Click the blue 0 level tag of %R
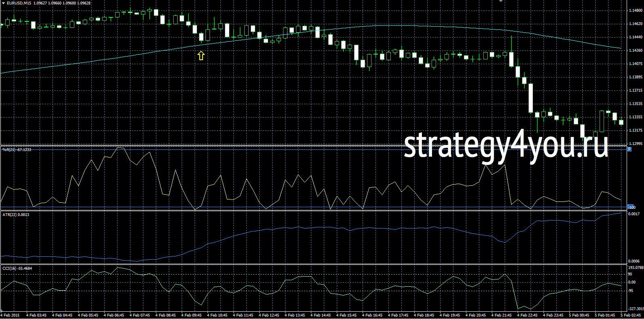Viewport: 644px width, 319px height. click(x=629, y=149)
